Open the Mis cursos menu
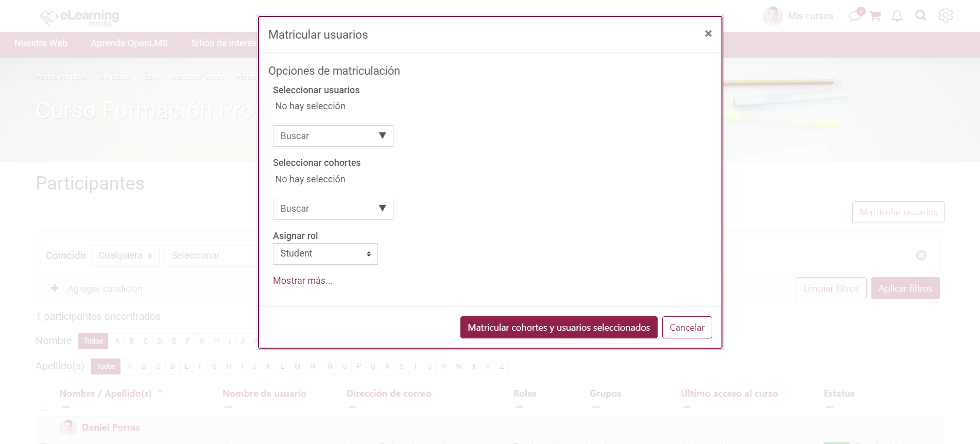980x444 pixels. click(x=811, y=16)
